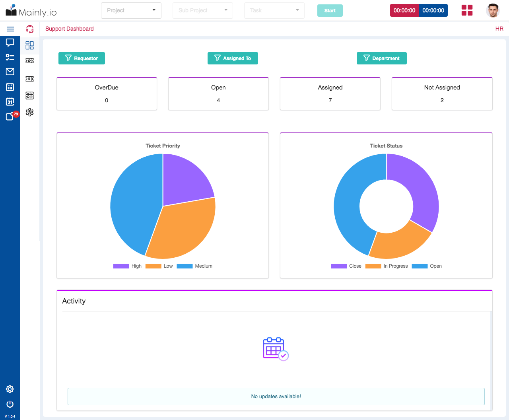Open the calendar grid sidebar icon

click(10, 87)
